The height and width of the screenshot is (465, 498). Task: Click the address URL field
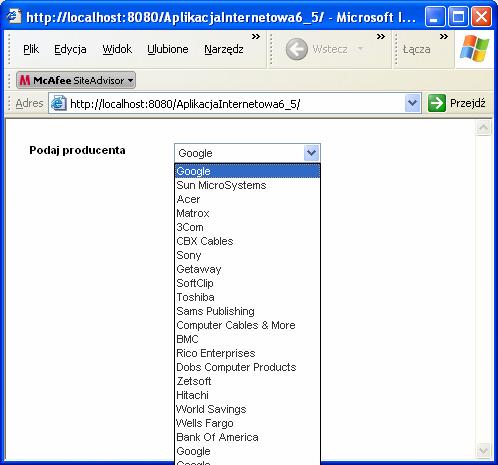[x=235, y=104]
